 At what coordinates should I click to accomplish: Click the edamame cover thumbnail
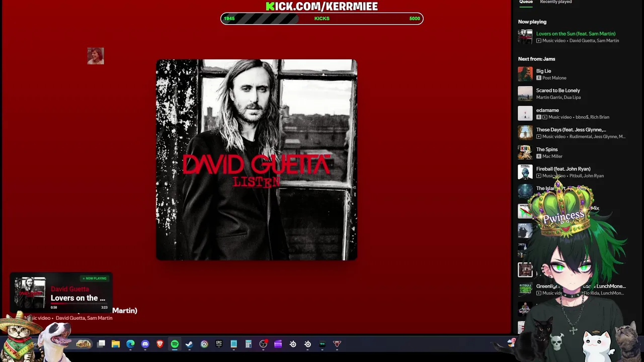(525, 114)
